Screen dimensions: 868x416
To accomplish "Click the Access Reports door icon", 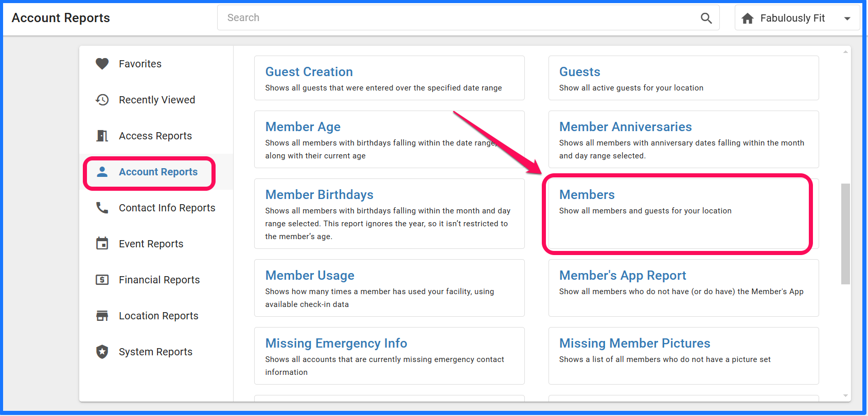I will pyautogui.click(x=102, y=136).
